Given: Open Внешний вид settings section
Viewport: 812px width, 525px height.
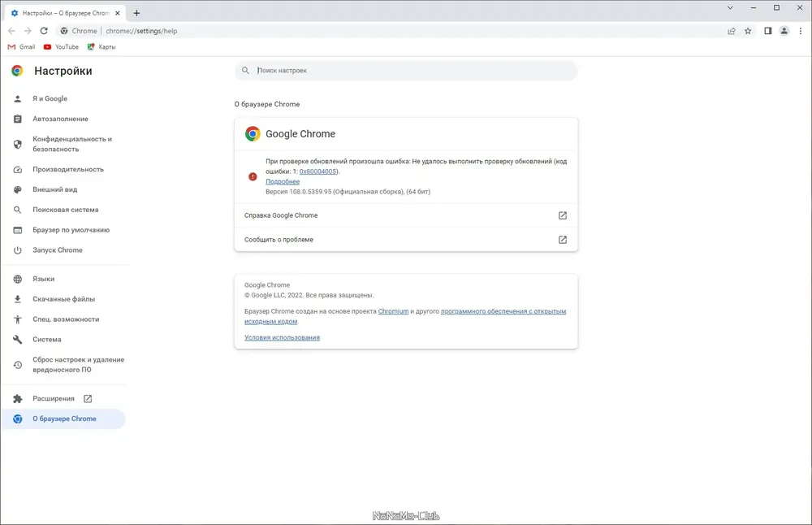Looking at the screenshot, I should click(63, 189).
